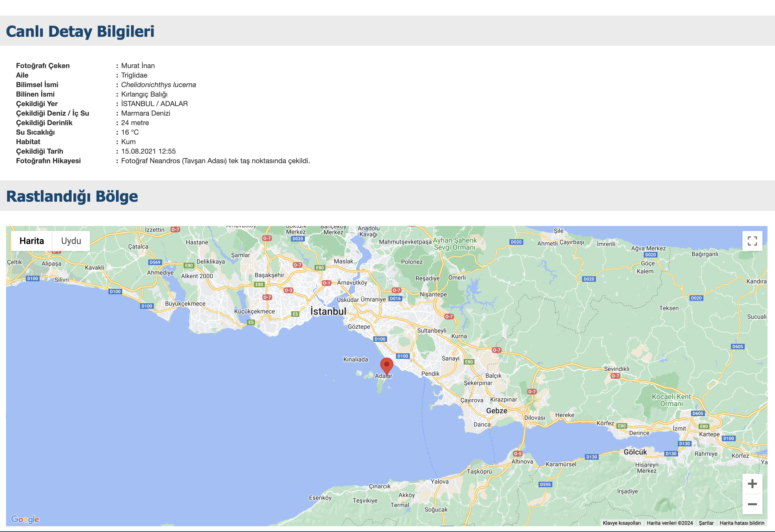775x532 pixels.
Task: Open Klavye kısayolları shortcuts
Action: coord(621,523)
